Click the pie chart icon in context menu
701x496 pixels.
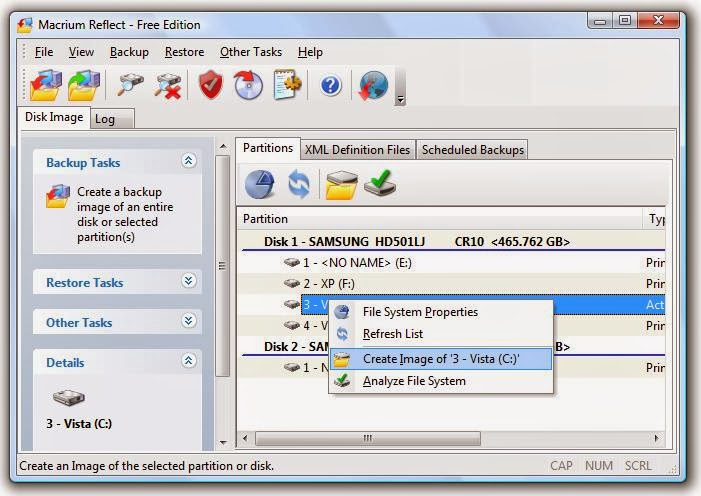pyautogui.click(x=342, y=312)
